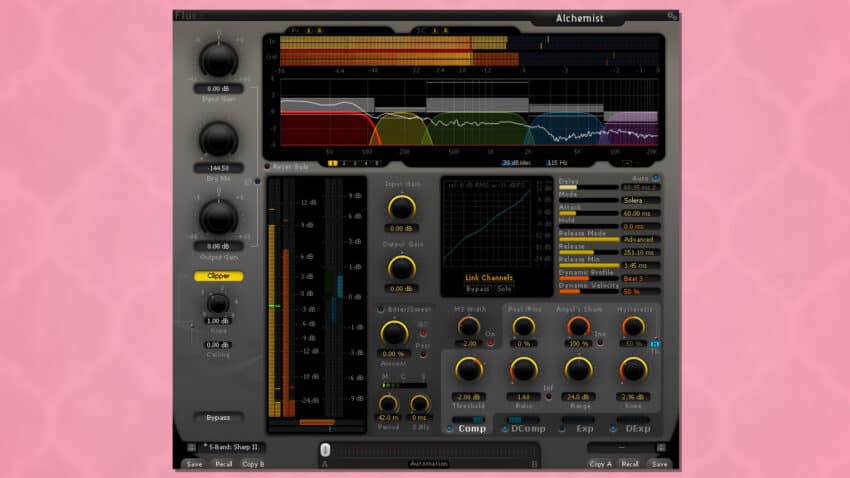Image resolution: width=850 pixels, height=478 pixels.
Task: Click the Copy B button
Action: tap(253, 463)
